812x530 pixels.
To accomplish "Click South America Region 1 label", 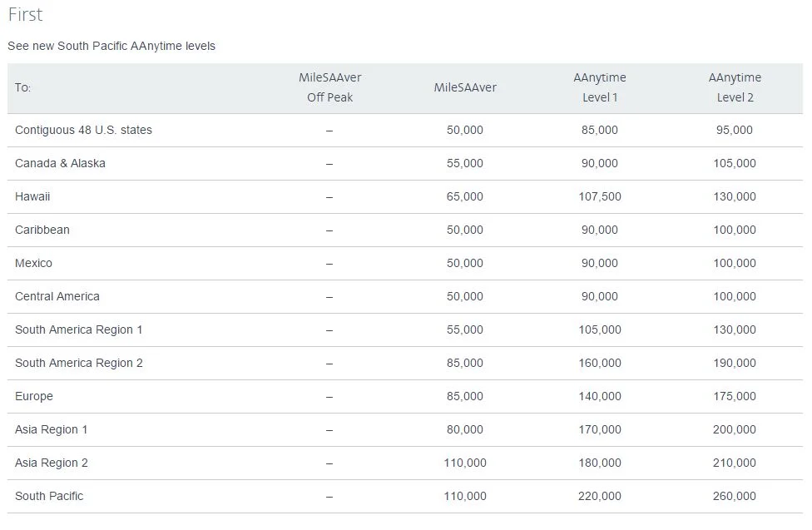I will pyautogui.click(x=79, y=329).
